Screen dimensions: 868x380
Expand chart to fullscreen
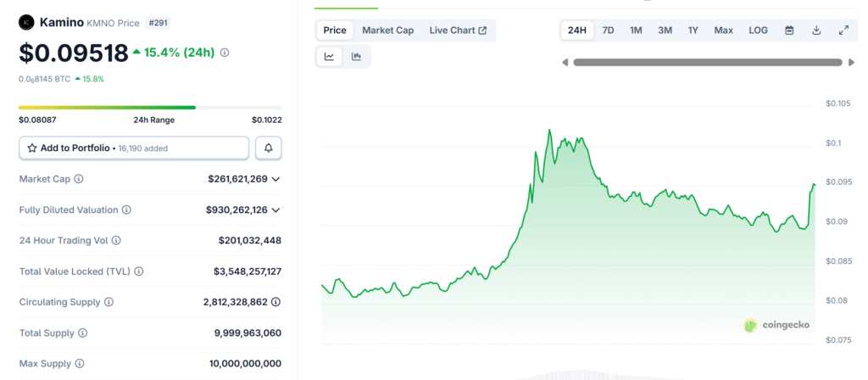(x=843, y=31)
